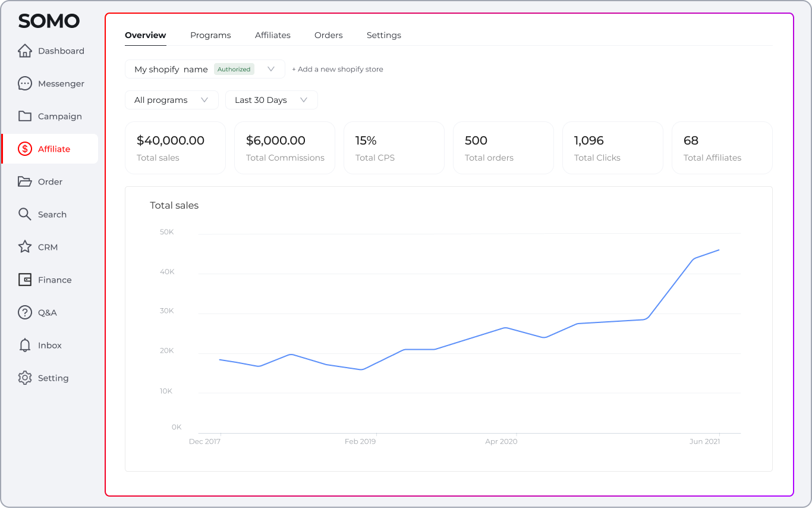Click the Total orders 500 card

tap(503, 148)
